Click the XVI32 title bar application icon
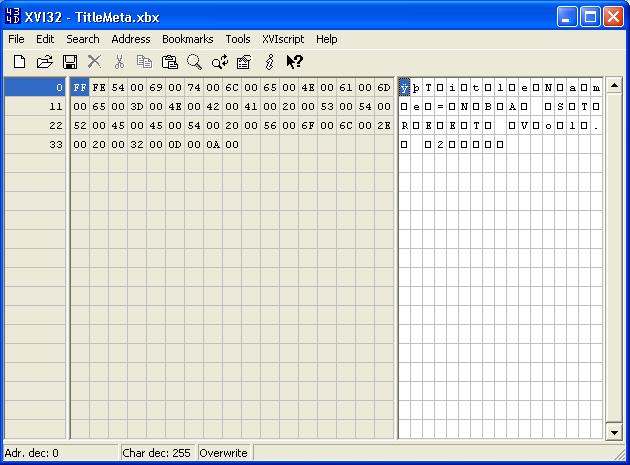Screen dimensions: 630x465 click(12, 16)
